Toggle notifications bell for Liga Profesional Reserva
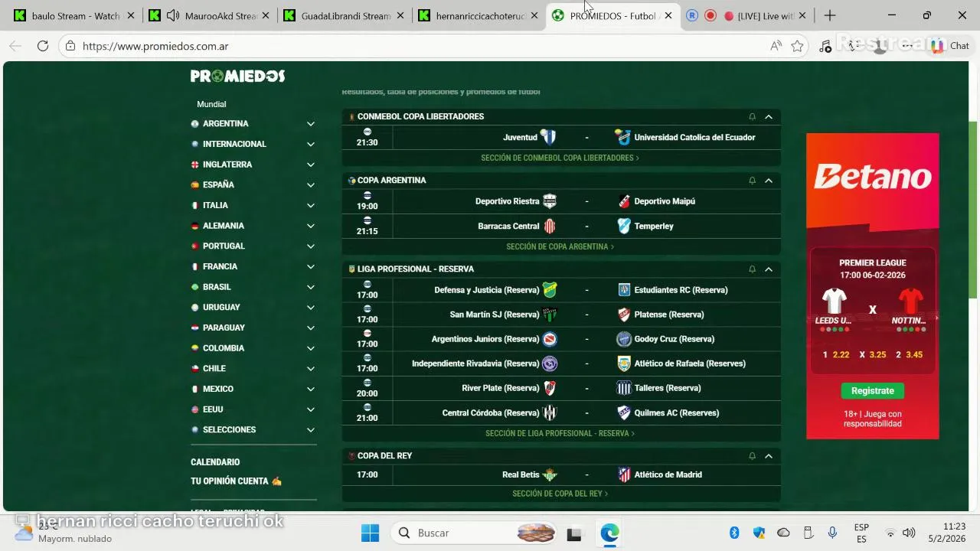The image size is (980, 551). coord(752,269)
